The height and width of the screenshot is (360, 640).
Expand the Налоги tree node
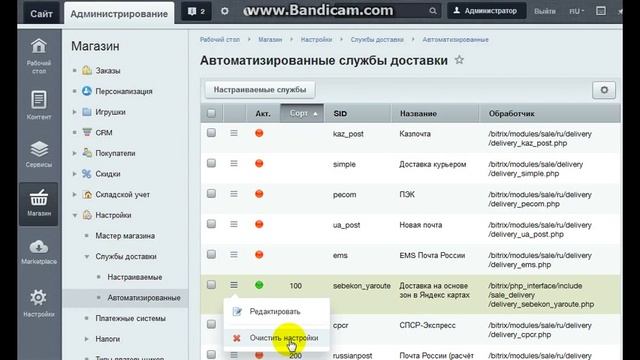tap(87, 339)
